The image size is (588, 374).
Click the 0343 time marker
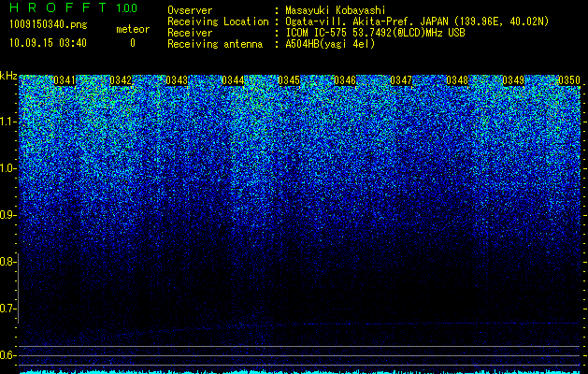click(177, 80)
